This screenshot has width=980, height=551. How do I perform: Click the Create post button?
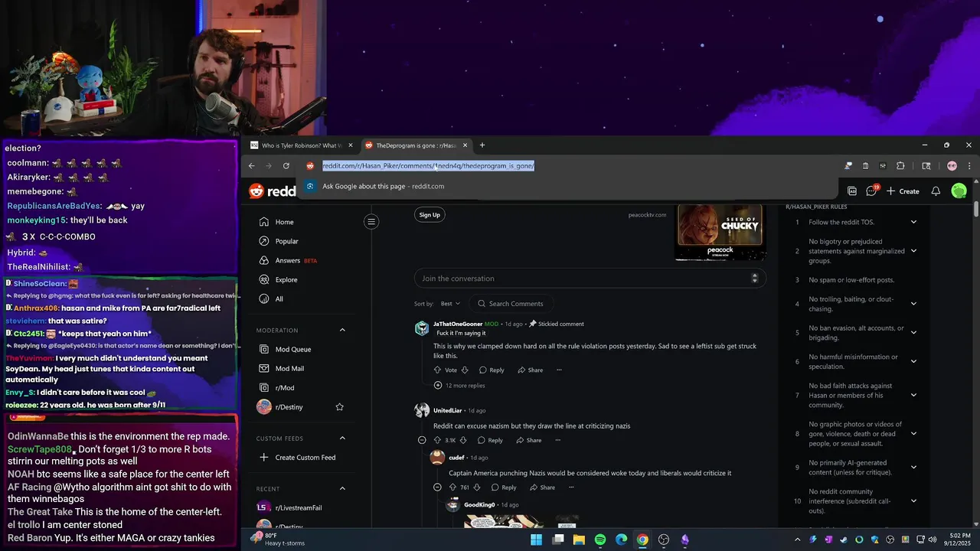tap(903, 191)
